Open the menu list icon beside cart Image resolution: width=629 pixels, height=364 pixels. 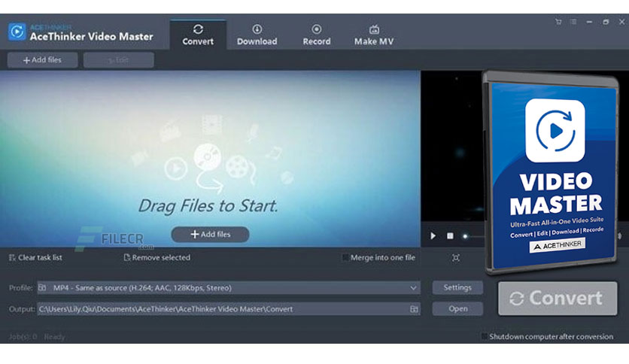(x=573, y=22)
